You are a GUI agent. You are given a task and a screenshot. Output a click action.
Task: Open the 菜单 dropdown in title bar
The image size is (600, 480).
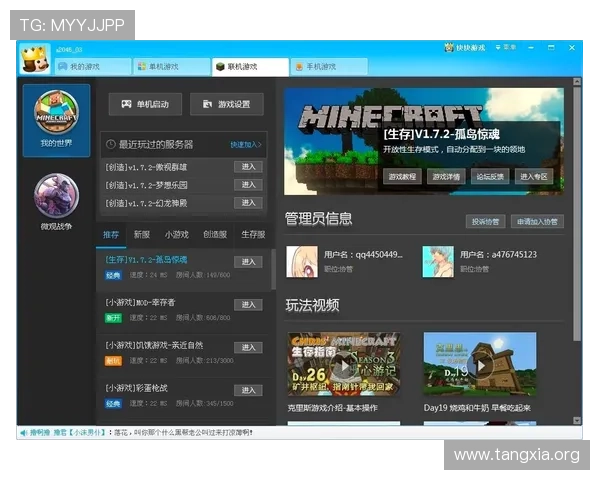click(x=505, y=47)
